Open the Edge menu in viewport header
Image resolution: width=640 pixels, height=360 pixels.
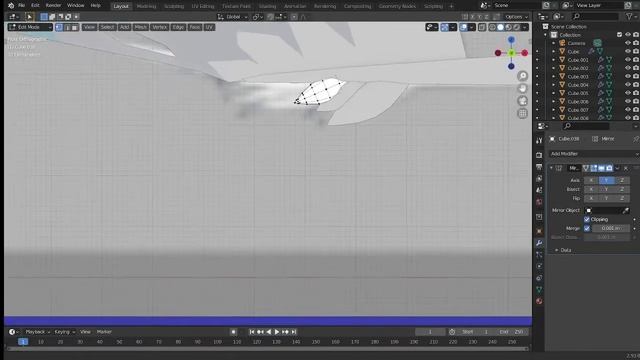point(178,27)
